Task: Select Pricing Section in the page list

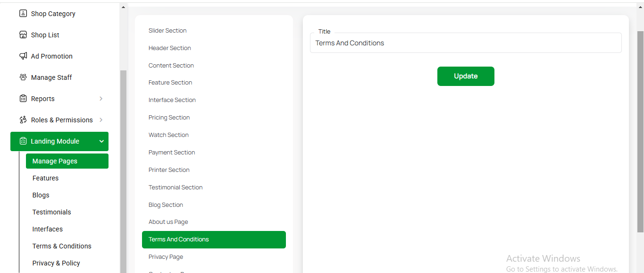Action: (169, 118)
